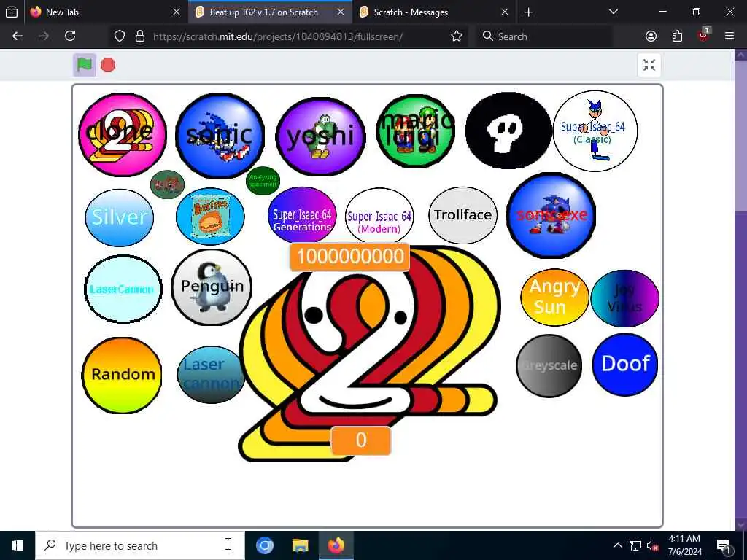Choose Super_Isaac_64 Generations bubble
The image size is (747, 560).
(x=302, y=215)
